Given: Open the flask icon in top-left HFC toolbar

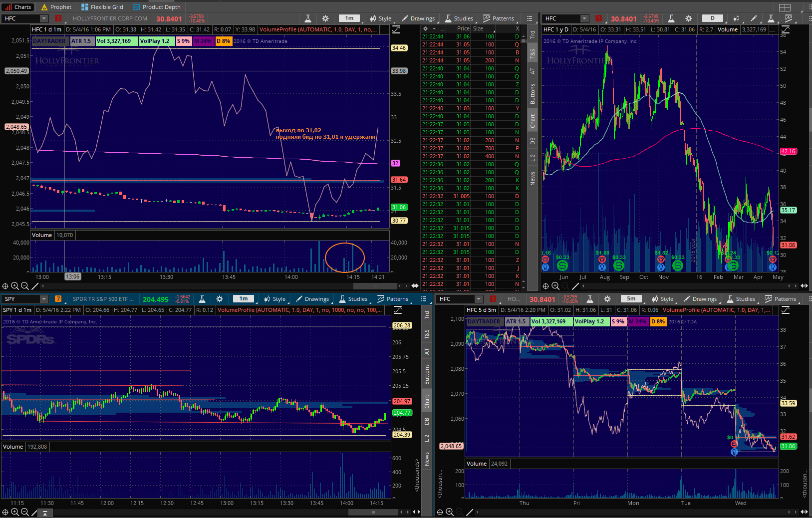Looking at the screenshot, I should (x=308, y=18).
